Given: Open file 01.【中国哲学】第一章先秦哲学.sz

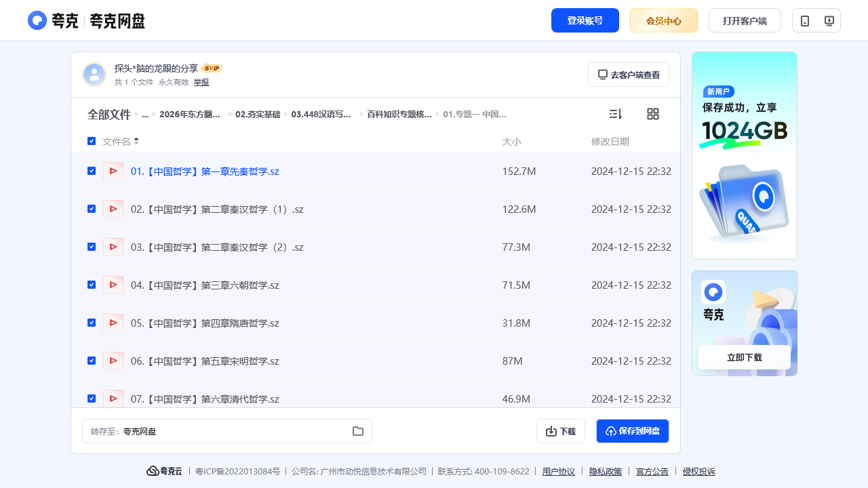Looking at the screenshot, I should tap(205, 171).
